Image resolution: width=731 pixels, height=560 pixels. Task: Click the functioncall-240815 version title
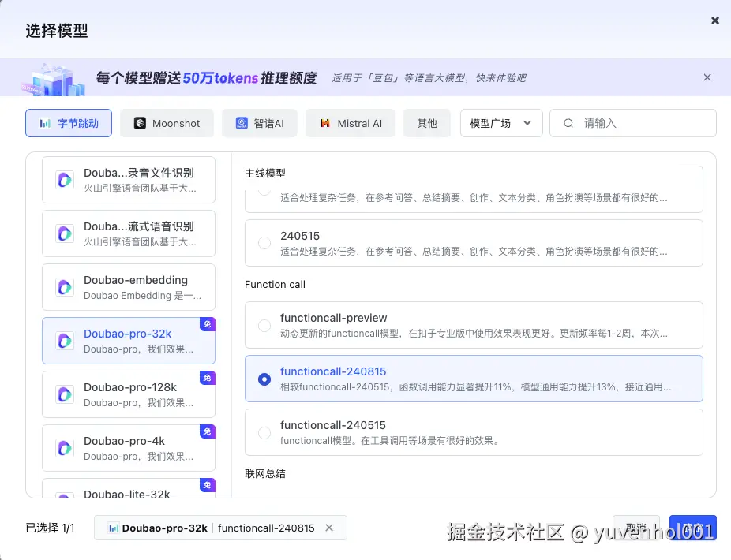tap(333, 371)
